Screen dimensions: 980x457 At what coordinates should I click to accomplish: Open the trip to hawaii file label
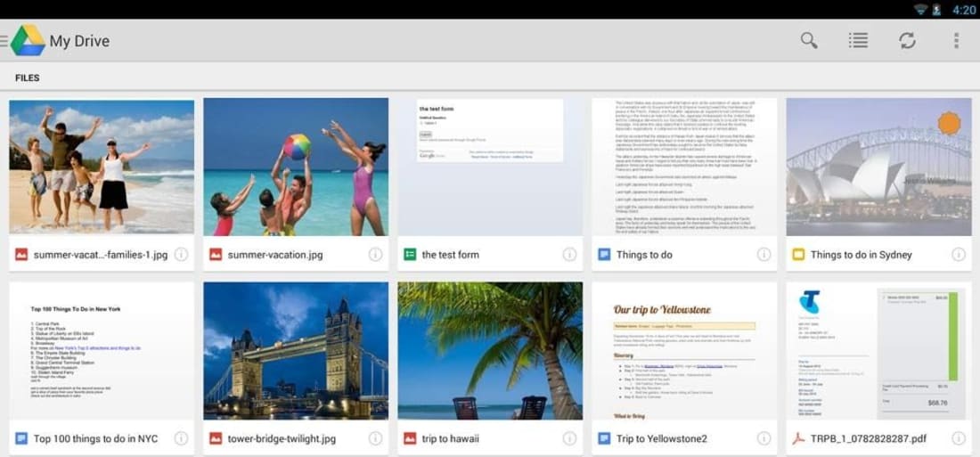(450, 438)
